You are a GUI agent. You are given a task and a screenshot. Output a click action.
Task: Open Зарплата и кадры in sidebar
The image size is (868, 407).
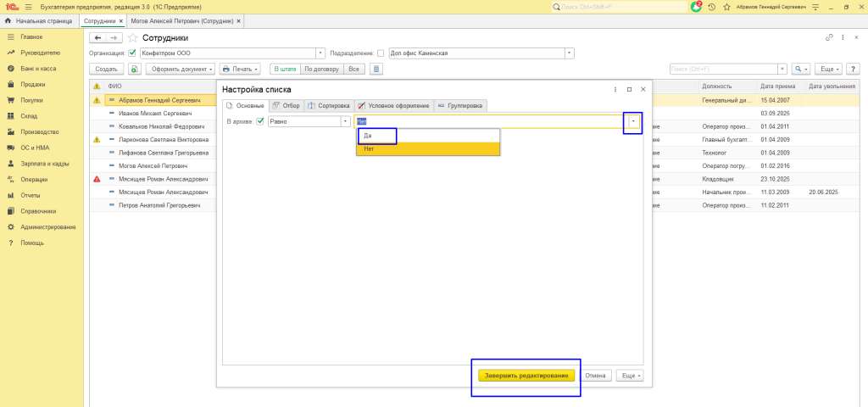(x=44, y=164)
